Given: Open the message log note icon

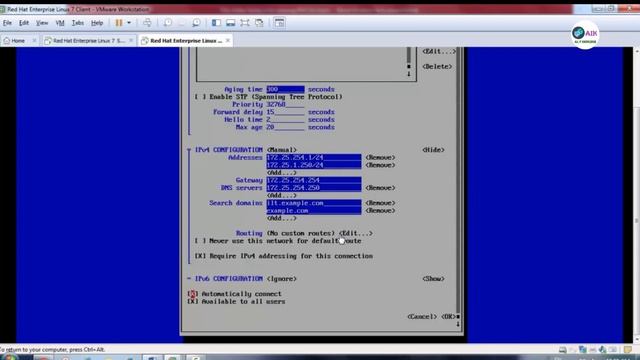Looking at the screenshot, I should click(628, 350).
